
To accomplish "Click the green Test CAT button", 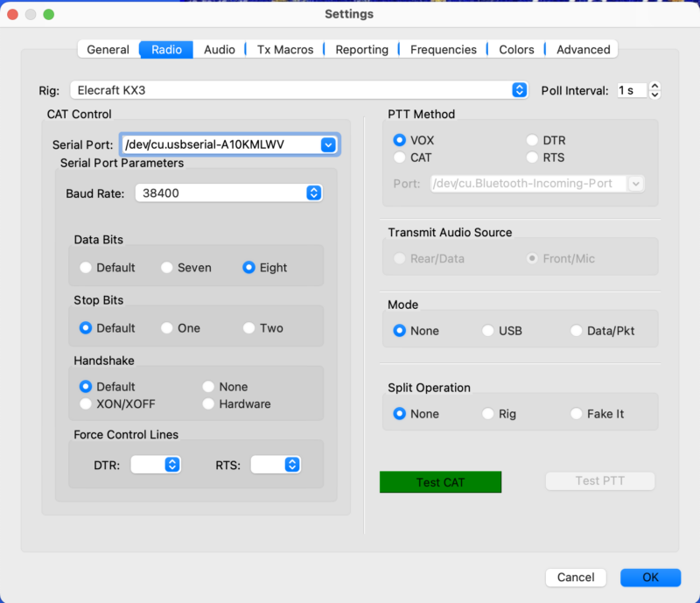I will (x=440, y=482).
